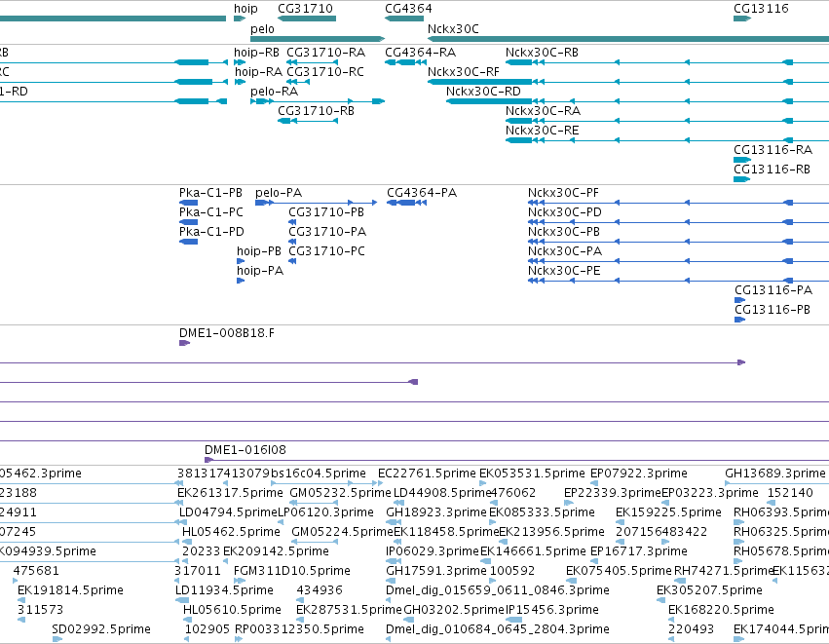Select the LD11934.5prime EST label
Screen dimensions: 829x644
tap(225, 590)
